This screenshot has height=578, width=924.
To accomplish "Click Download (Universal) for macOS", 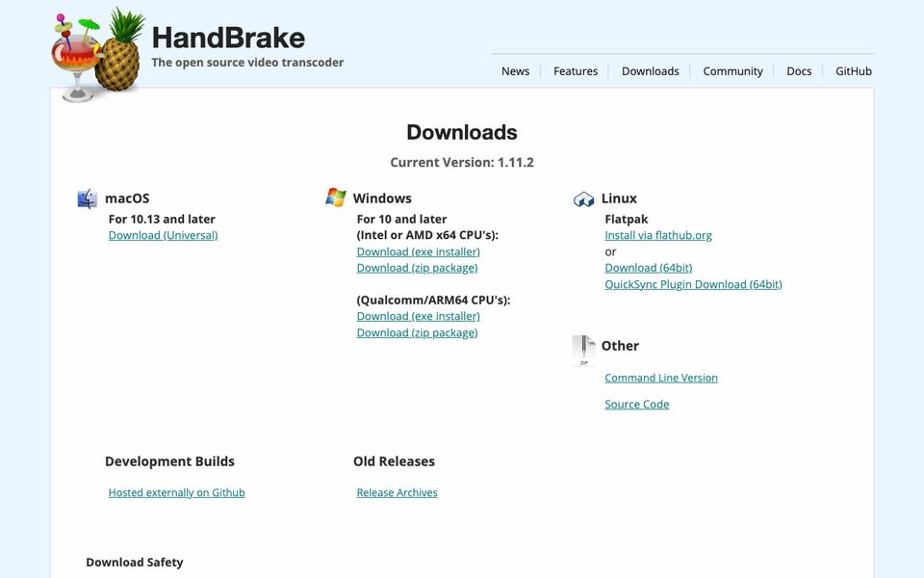I will [x=164, y=235].
